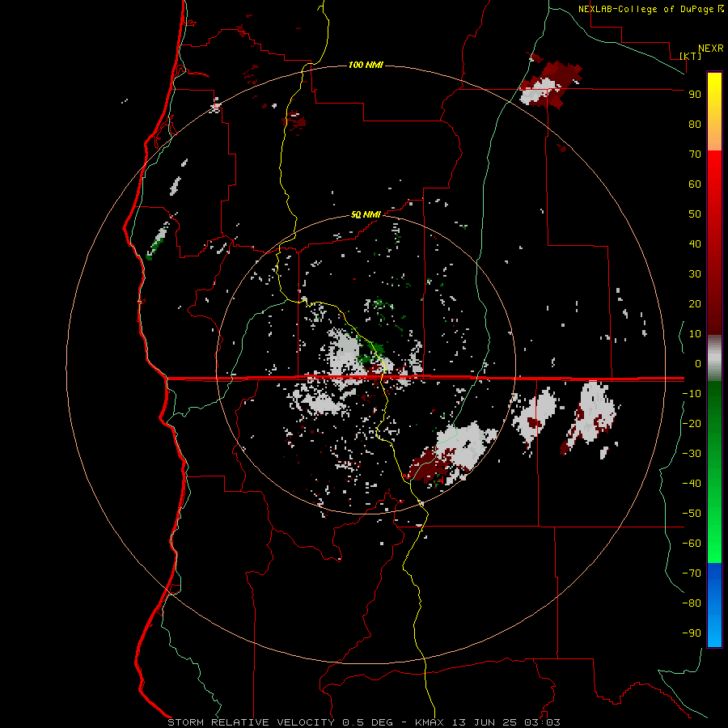The width and height of the screenshot is (728, 728).
Task: Select the positive 30 knot scale label
Action: (x=695, y=274)
